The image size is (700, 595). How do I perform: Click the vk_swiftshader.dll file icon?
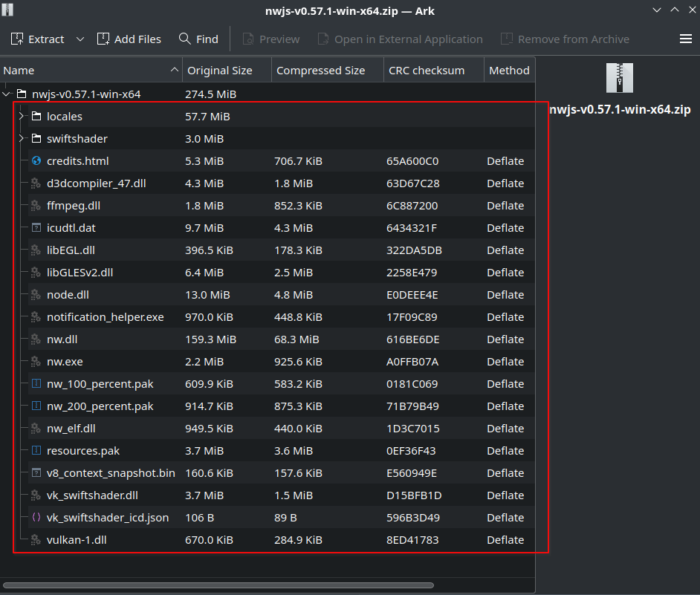coord(36,495)
